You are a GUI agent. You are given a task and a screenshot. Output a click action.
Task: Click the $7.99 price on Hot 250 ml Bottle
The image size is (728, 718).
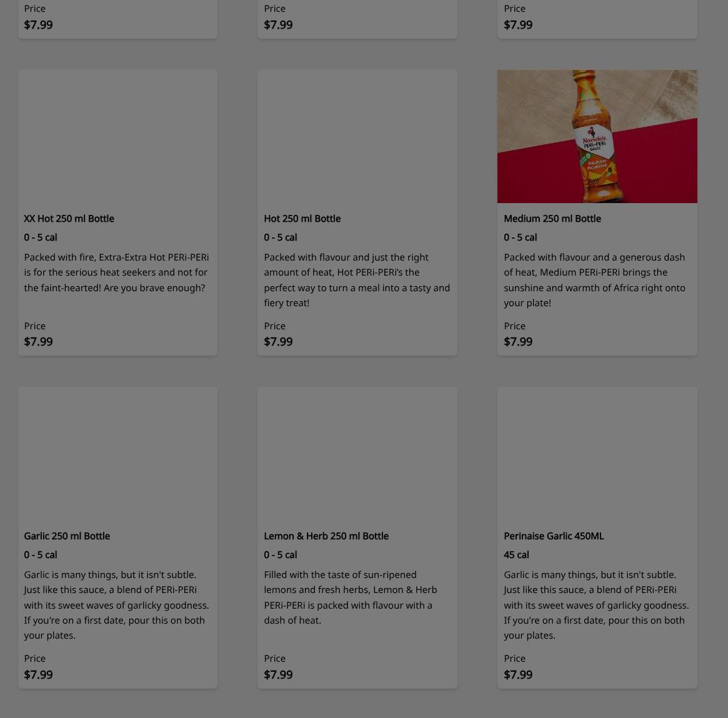278,342
